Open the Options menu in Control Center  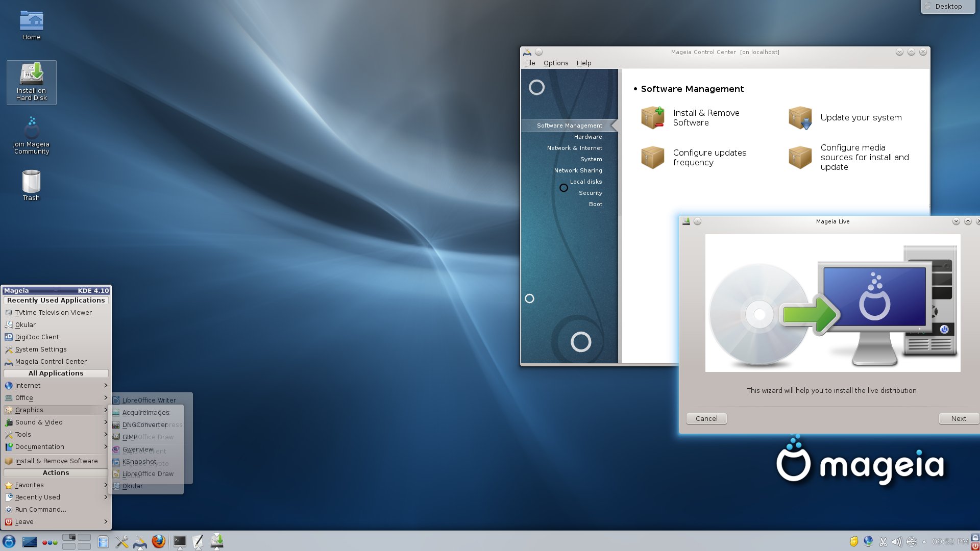coord(555,63)
